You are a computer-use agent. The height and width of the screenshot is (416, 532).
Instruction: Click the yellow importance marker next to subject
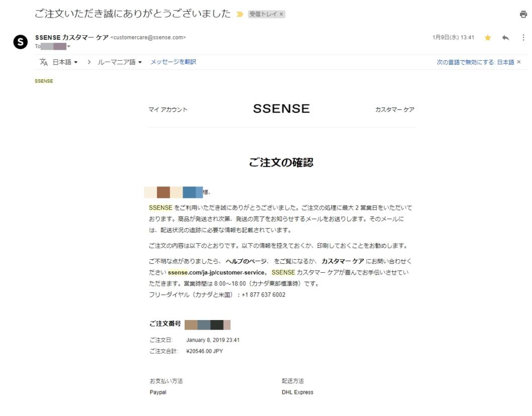coord(240,14)
